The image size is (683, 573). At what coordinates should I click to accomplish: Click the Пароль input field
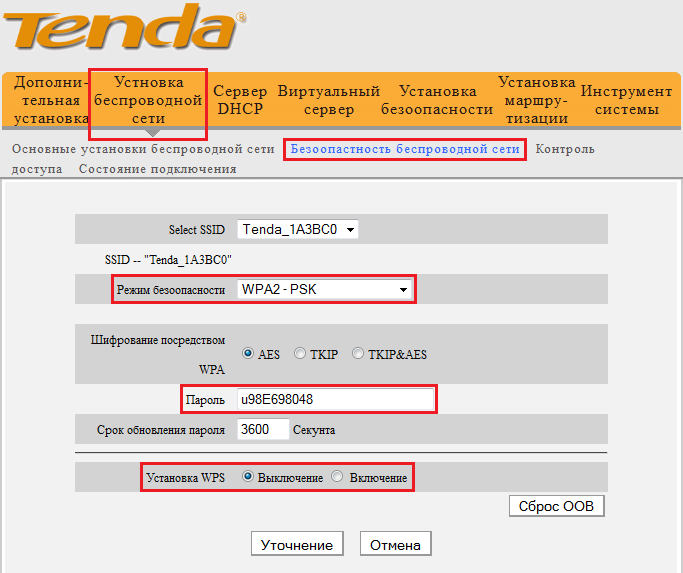click(x=335, y=399)
